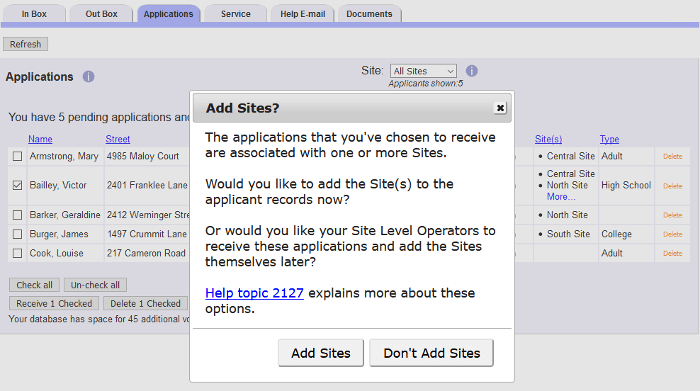Click the High School type cell
This screenshot has height=391, width=700.
626,185
